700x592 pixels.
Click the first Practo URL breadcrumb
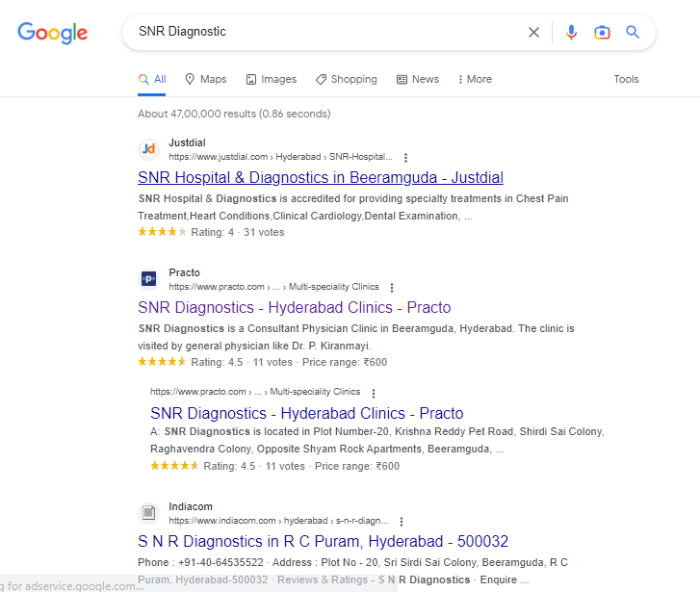(x=273, y=287)
